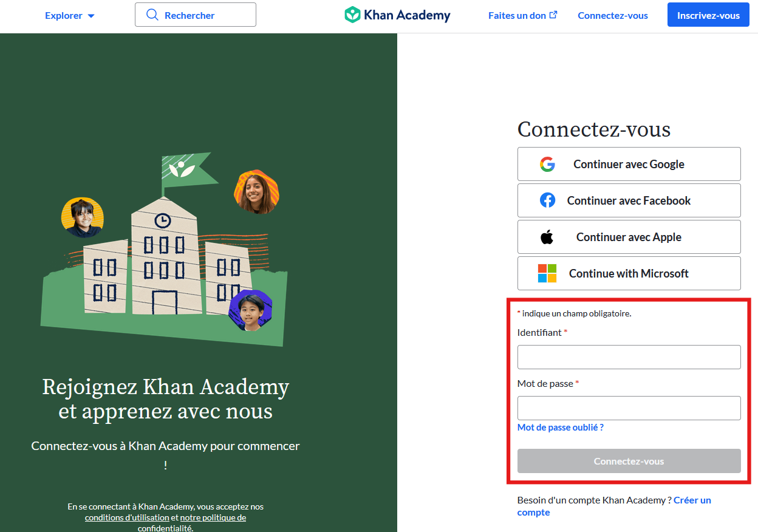Choose Continue with Microsoft
The height and width of the screenshot is (532, 758).
(629, 273)
